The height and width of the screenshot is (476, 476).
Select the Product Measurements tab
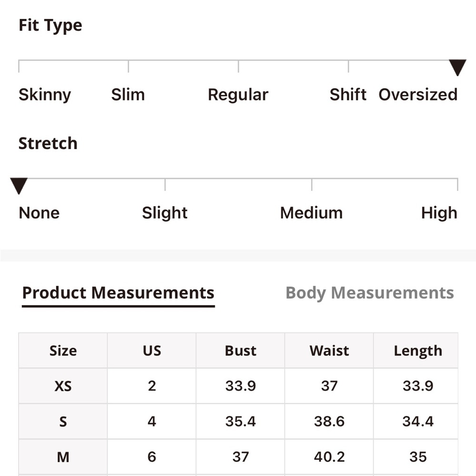[x=118, y=293]
